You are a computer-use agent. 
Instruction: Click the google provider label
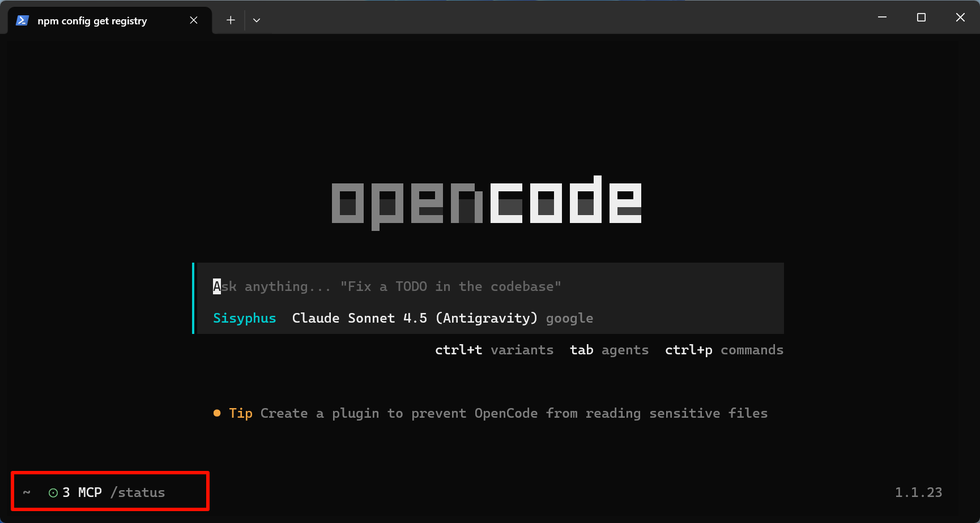coord(569,319)
